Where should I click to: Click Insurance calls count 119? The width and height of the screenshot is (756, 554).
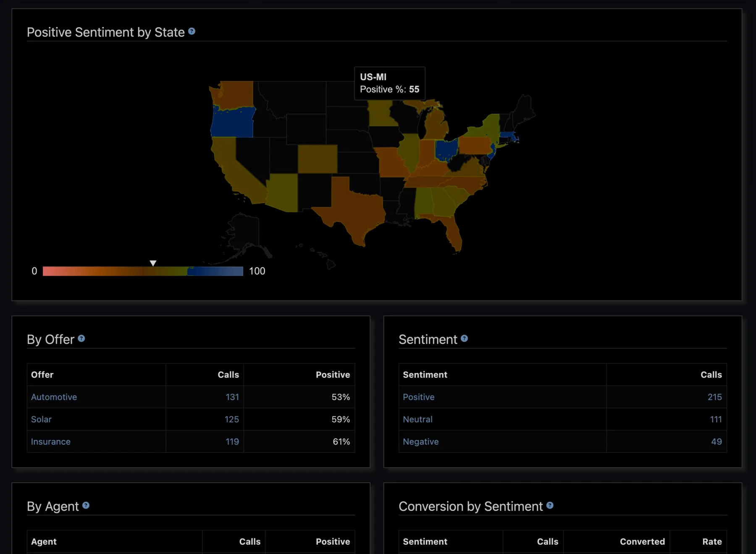click(x=232, y=442)
